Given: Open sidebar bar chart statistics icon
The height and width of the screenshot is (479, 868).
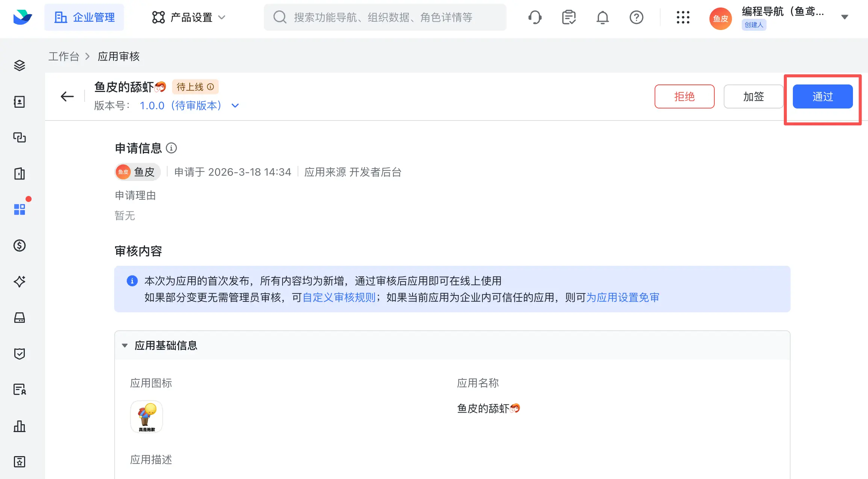Looking at the screenshot, I should pos(20,426).
